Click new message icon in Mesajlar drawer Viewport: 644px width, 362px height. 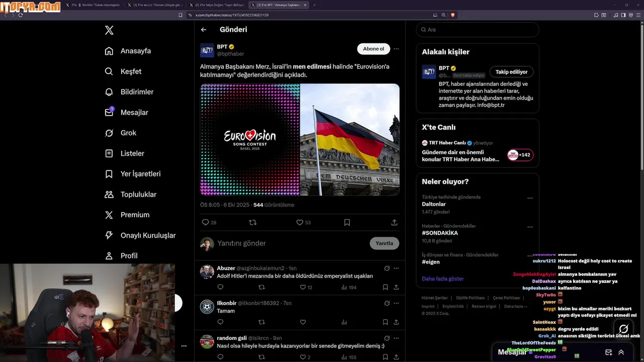pos(608,352)
